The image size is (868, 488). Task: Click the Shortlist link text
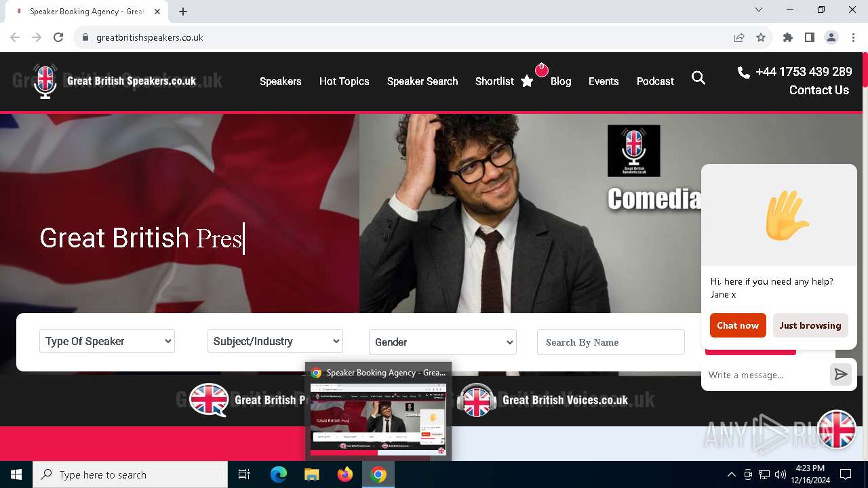coord(494,81)
